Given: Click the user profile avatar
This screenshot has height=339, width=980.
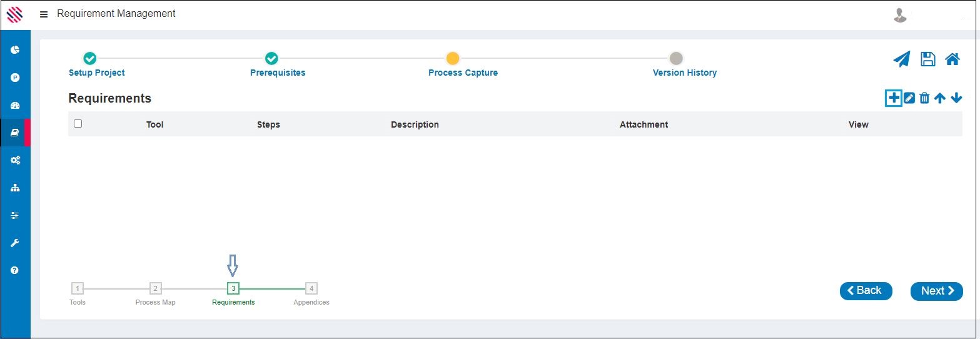Looking at the screenshot, I should [900, 15].
